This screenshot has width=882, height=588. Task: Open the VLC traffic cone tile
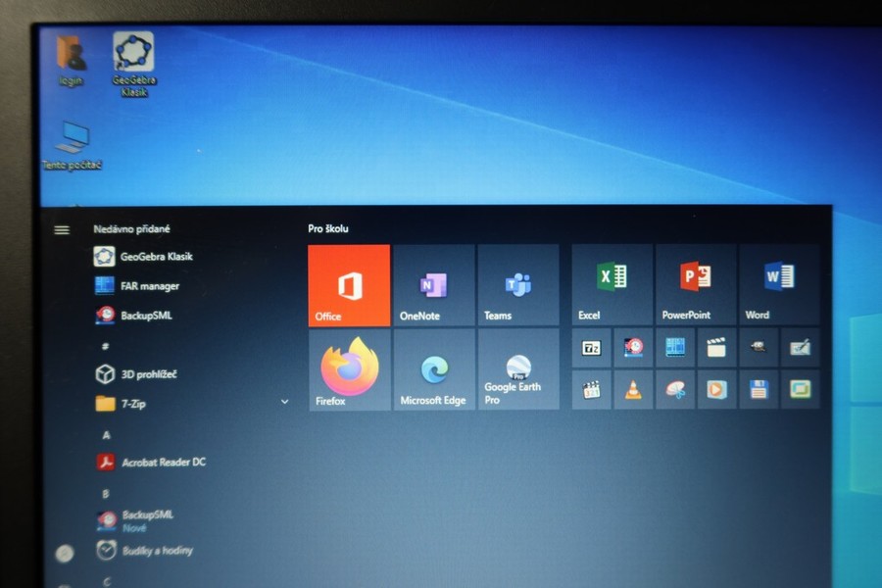633,389
